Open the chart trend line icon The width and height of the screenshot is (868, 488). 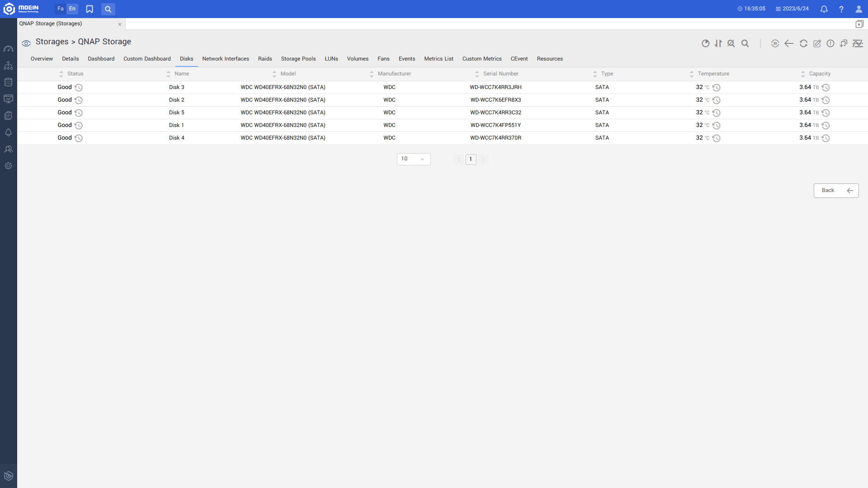click(x=858, y=43)
